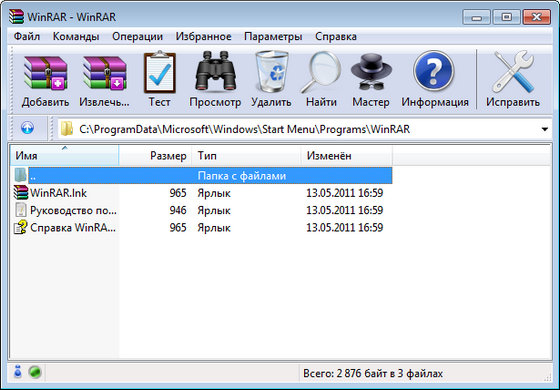Click the Добавить (Add) archive icon

[45, 74]
